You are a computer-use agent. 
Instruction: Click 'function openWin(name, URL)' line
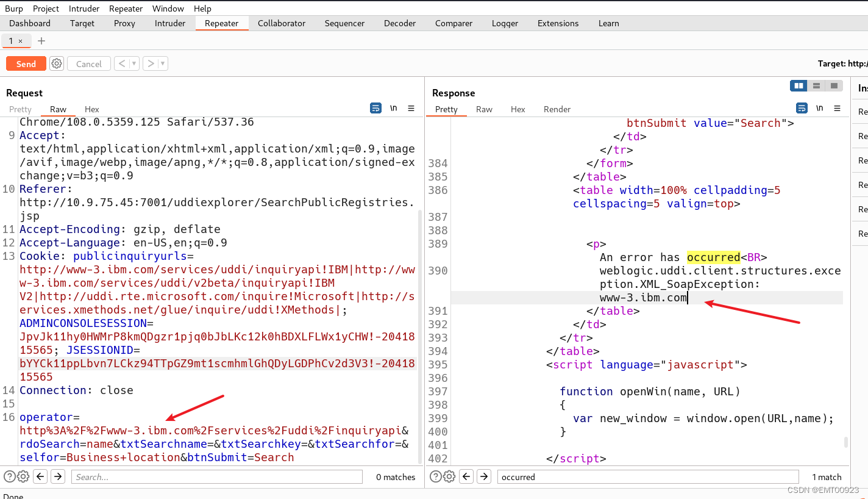650,391
